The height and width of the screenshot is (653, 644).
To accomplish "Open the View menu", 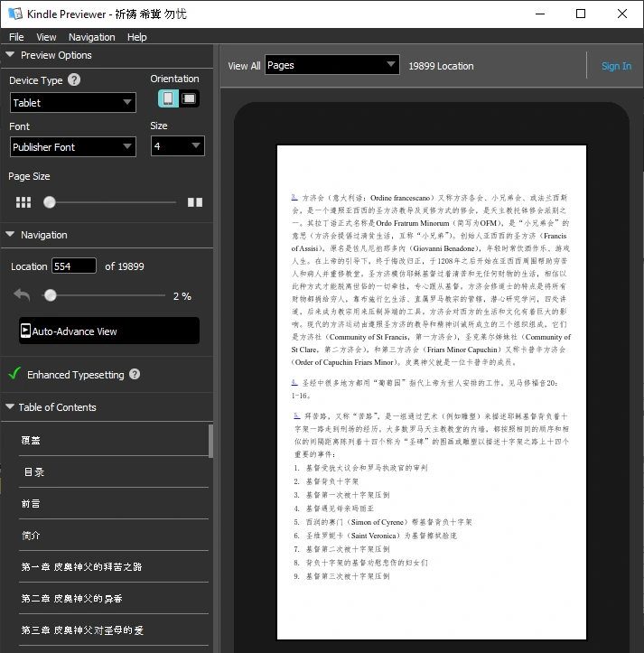I will tap(46, 37).
